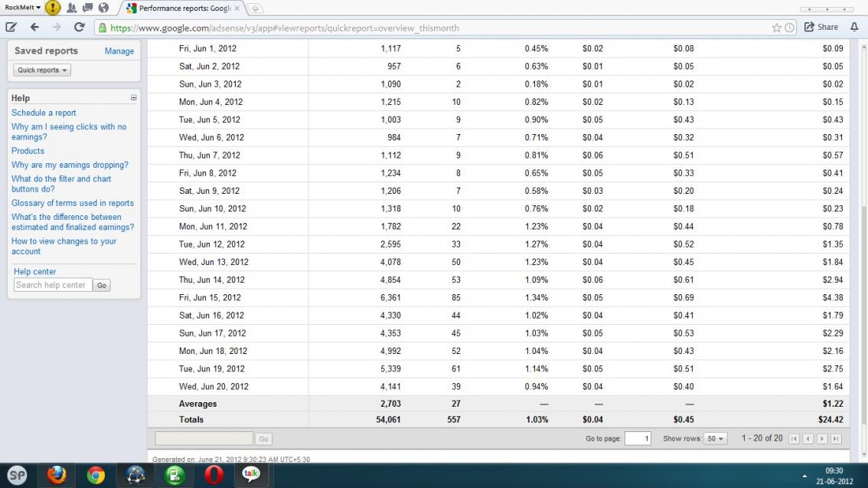Screen dimensions: 868x488
Task: Close the Performance reports tab
Action: (237, 8)
